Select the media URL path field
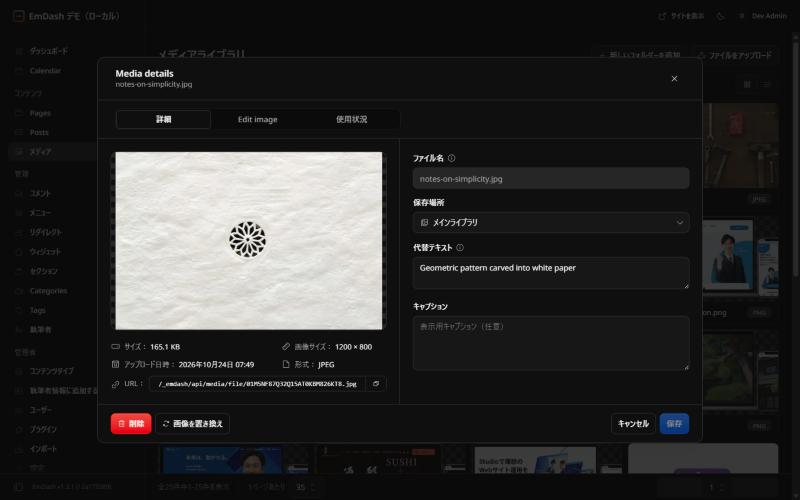 [x=257, y=384]
